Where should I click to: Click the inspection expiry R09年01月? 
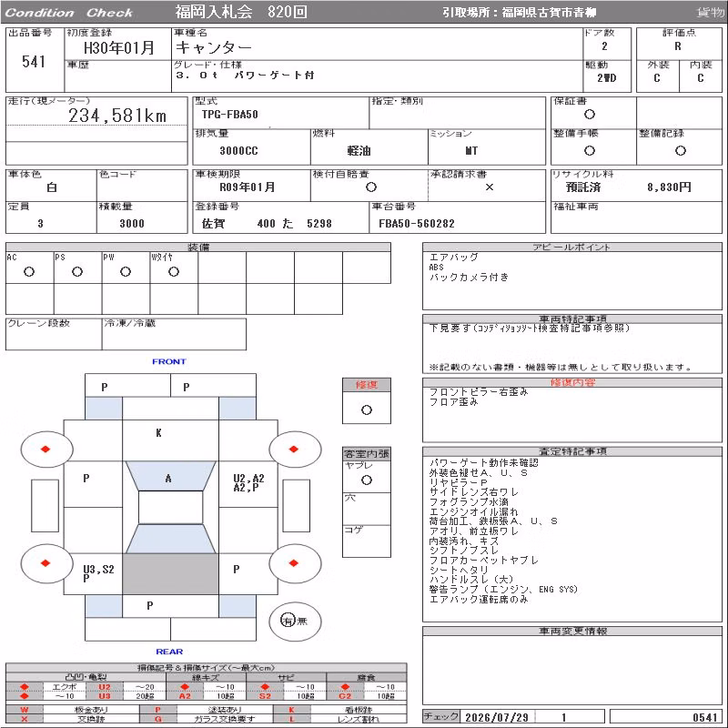pos(247,187)
